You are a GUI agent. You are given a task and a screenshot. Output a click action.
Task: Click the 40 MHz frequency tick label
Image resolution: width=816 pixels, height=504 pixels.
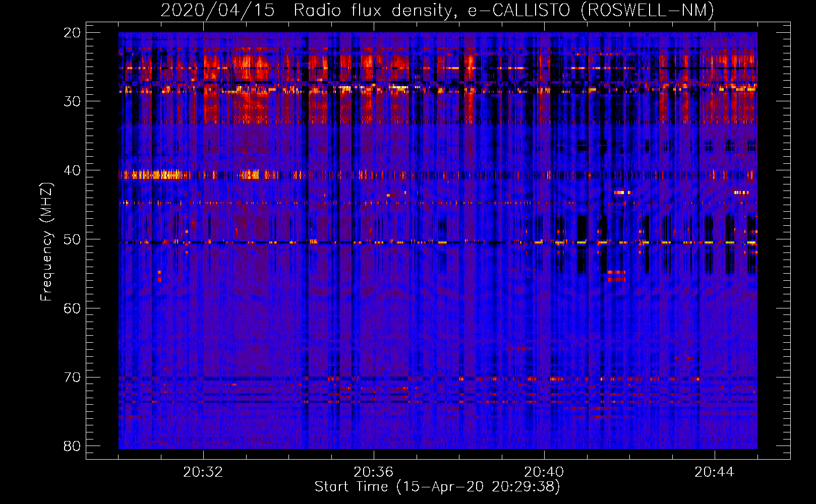(73, 170)
